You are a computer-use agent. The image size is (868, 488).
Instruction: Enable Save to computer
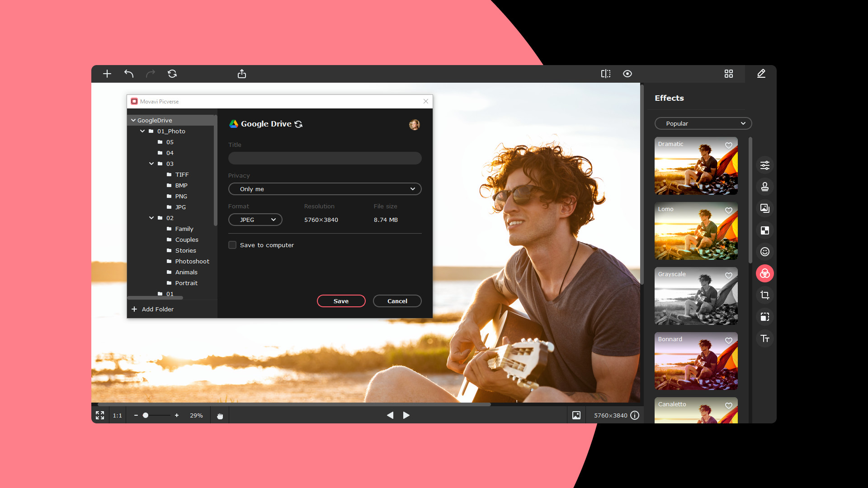click(232, 244)
